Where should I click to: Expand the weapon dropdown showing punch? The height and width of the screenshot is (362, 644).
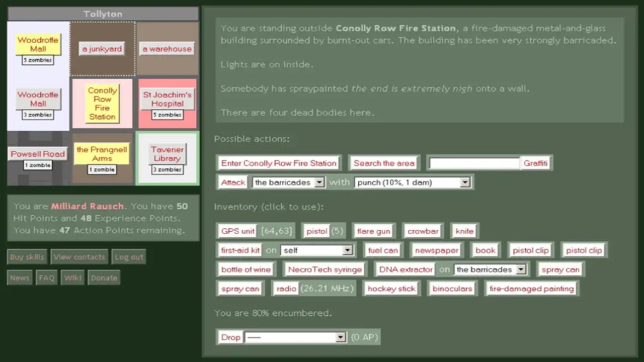412,183
